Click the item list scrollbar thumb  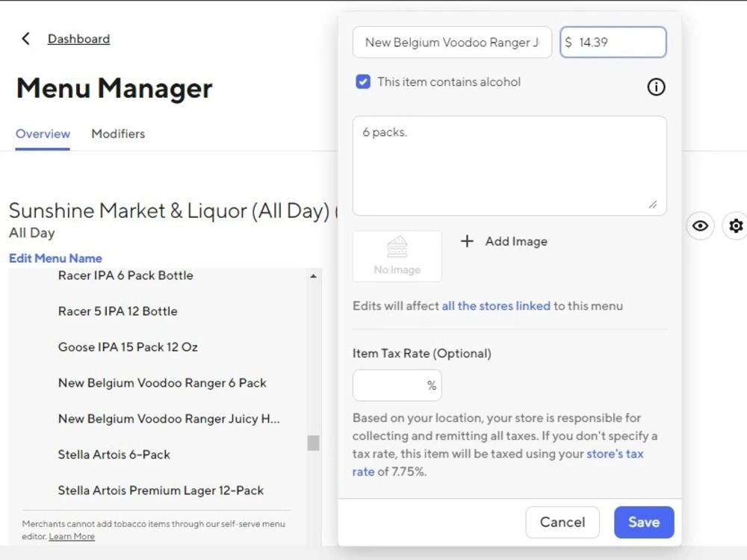click(x=313, y=443)
